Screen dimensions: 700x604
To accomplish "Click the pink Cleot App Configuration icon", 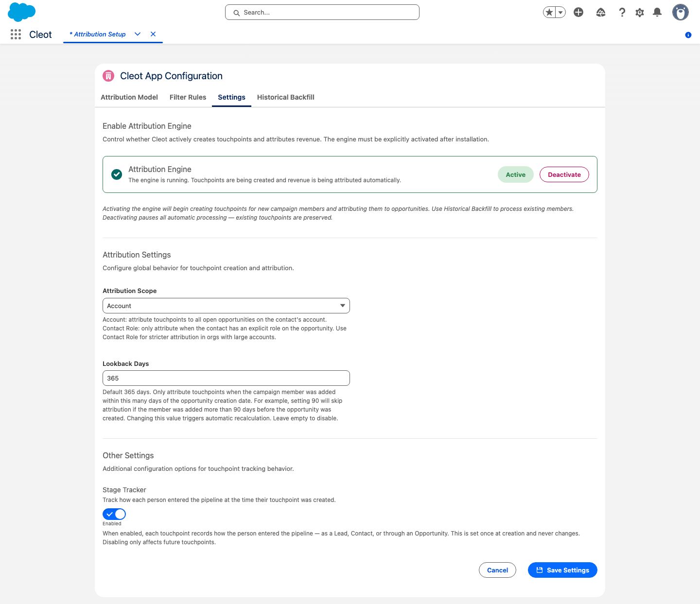I will [108, 76].
